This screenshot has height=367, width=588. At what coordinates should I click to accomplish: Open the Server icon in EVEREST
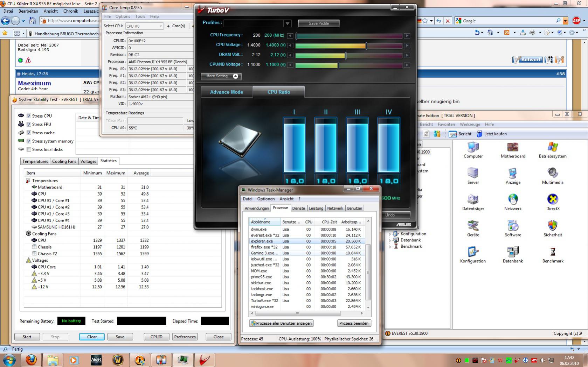pyautogui.click(x=473, y=176)
